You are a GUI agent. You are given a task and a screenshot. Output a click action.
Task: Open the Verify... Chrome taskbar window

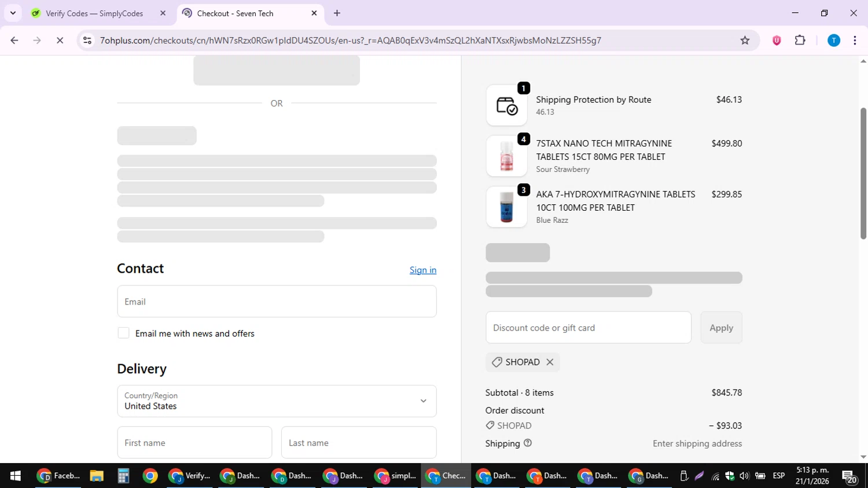pos(189,476)
